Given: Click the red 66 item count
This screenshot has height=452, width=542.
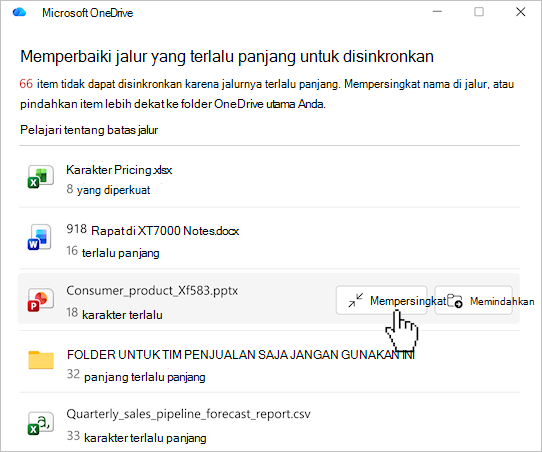Looking at the screenshot, I should pyautogui.click(x=26, y=84).
